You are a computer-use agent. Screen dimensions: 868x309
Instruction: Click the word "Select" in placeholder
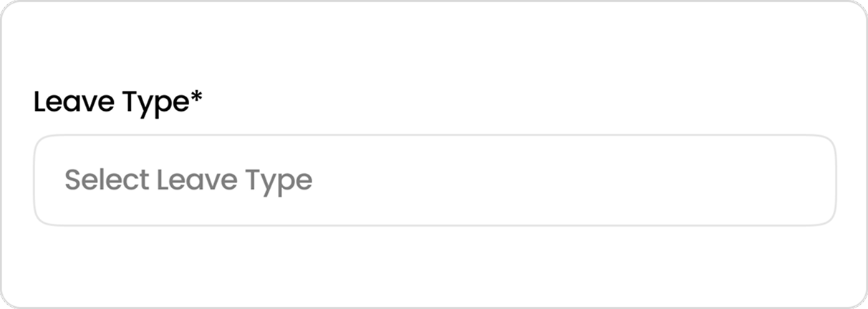click(x=107, y=180)
